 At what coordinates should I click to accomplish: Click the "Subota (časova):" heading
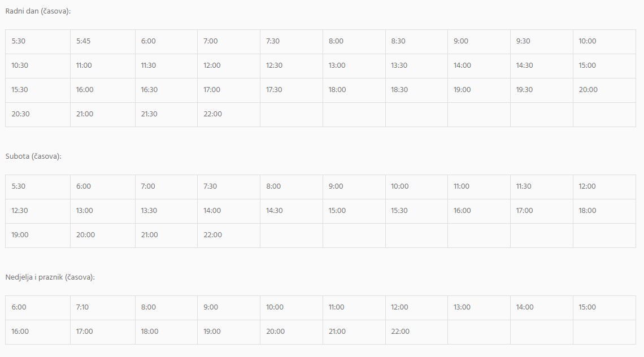click(x=33, y=156)
